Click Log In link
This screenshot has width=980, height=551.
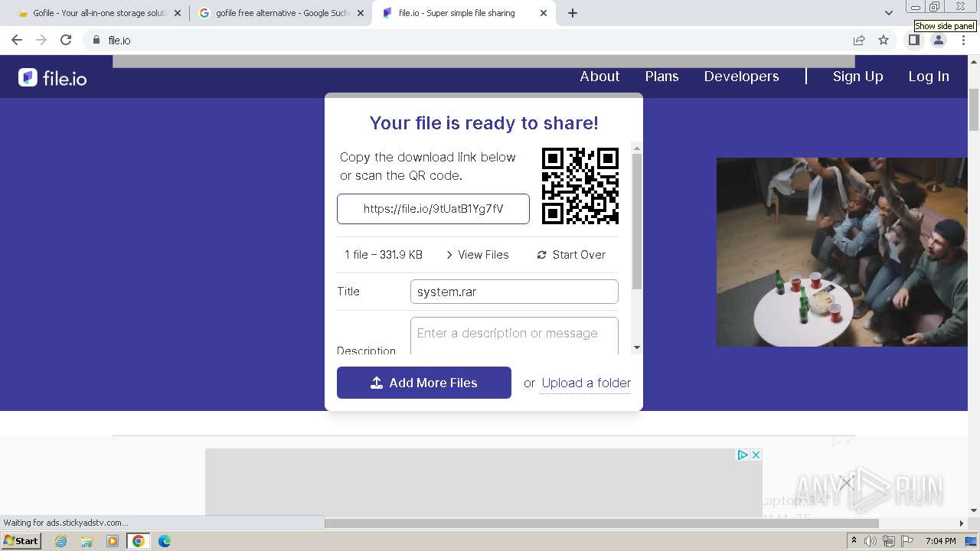[929, 77]
